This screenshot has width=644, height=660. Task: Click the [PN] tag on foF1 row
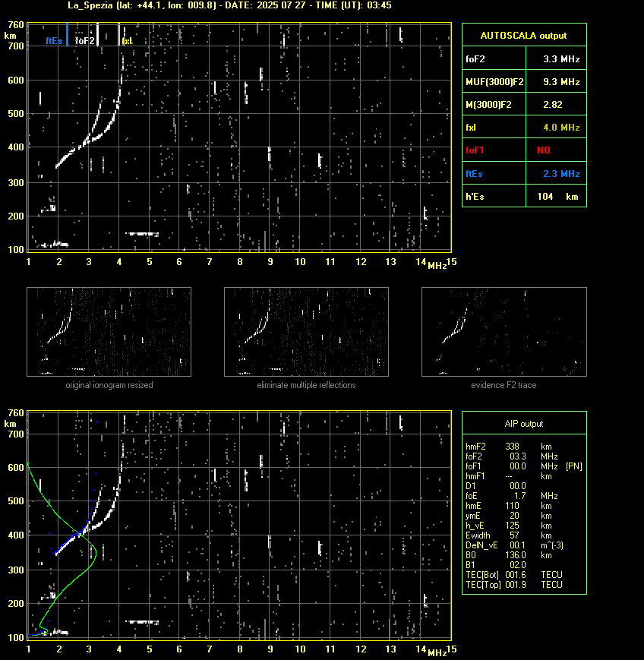coord(574,466)
